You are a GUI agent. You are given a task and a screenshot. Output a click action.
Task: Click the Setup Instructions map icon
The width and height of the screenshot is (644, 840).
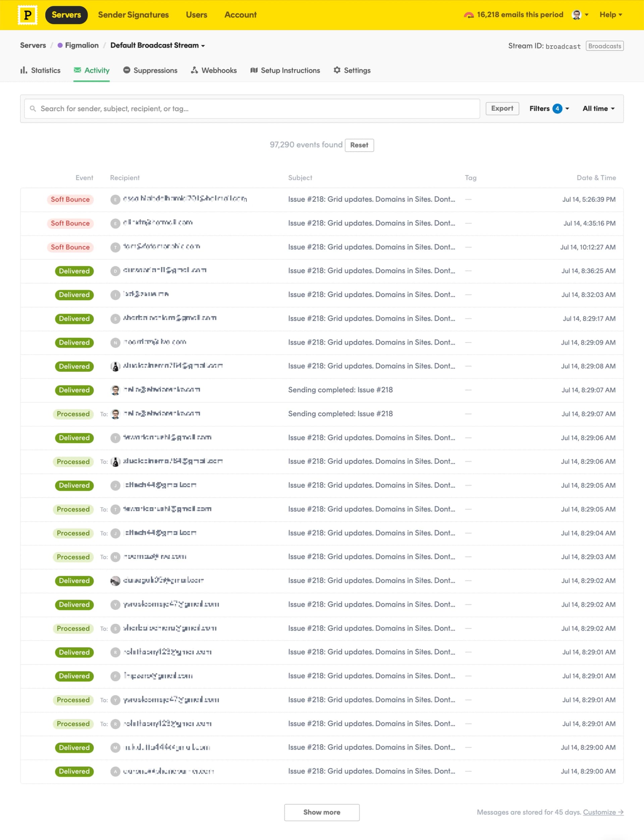coord(254,70)
